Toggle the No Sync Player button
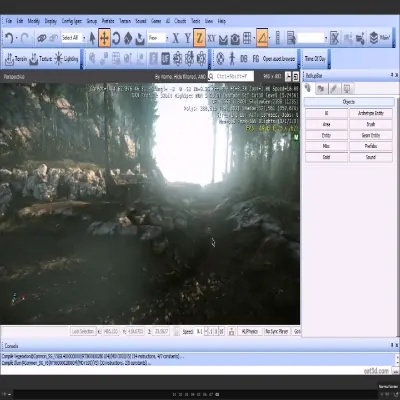This screenshot has width=400, height=400. tap(277, 332)
